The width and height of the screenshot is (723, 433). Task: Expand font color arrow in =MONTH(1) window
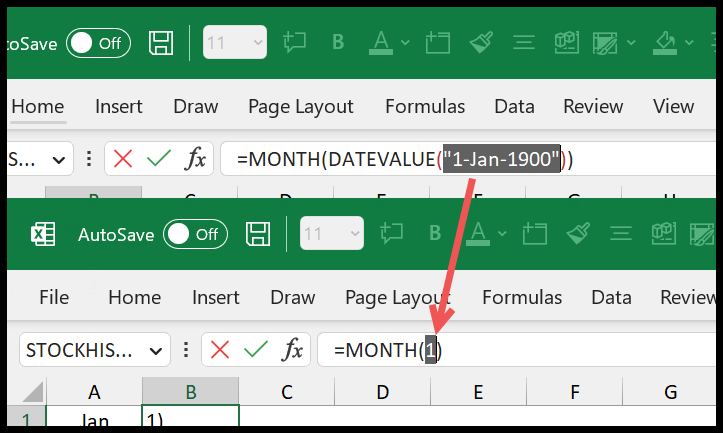(502, 234)
